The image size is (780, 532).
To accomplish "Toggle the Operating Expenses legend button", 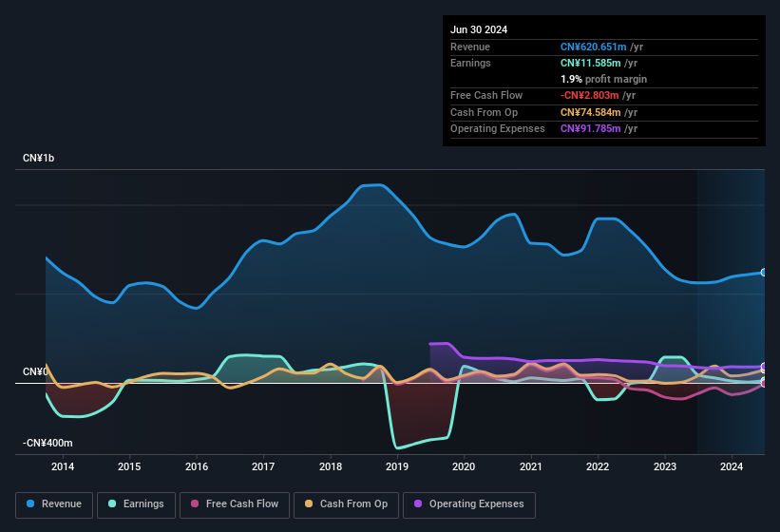I will [469, 504].
